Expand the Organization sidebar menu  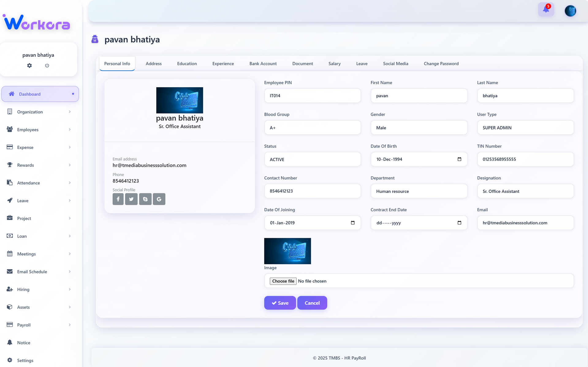click(x=30, y=112)
